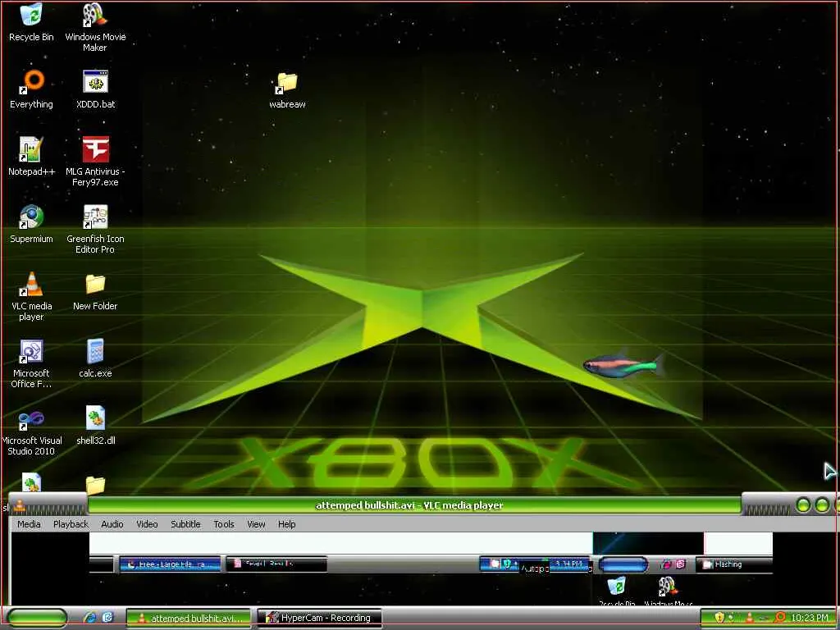Click the VLC cone icon in window title bar
Image resolution: width=840 pixels, height=630 pixels.
20,504
